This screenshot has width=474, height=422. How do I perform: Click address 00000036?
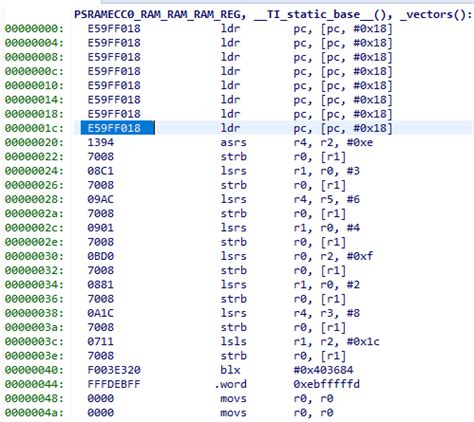(x=34, y=299)
